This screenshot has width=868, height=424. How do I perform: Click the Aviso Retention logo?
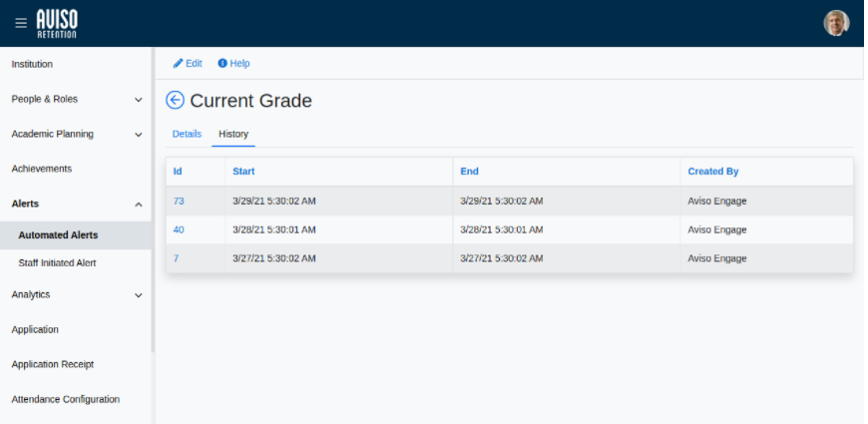pyautogui.click(x=57, y=24)
